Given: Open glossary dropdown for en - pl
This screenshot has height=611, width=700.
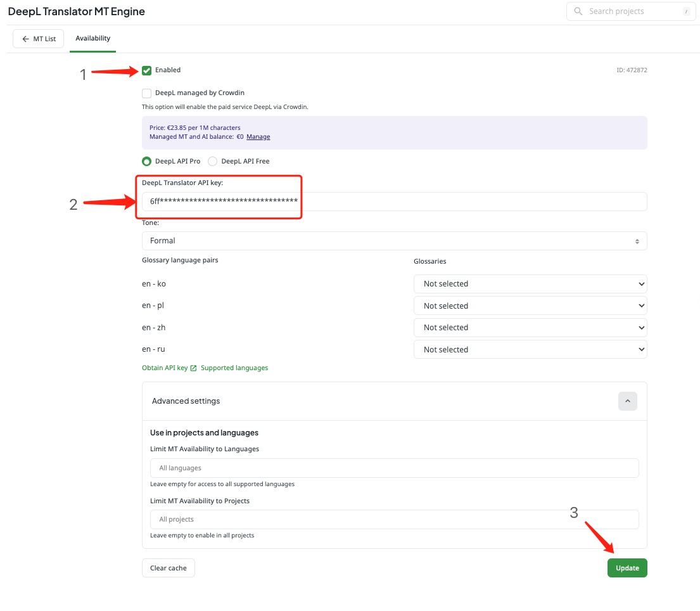Looking at the screenshot, I should click(530, 306).
